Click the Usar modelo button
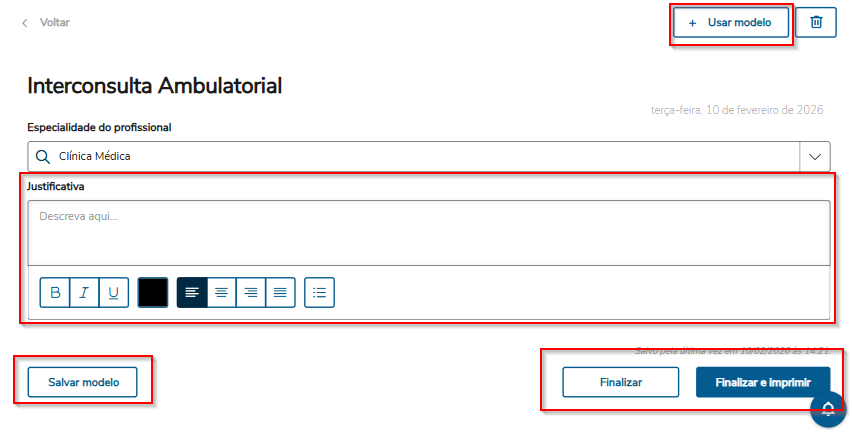This screenshot has height=432, width=852. pos(731,22)
